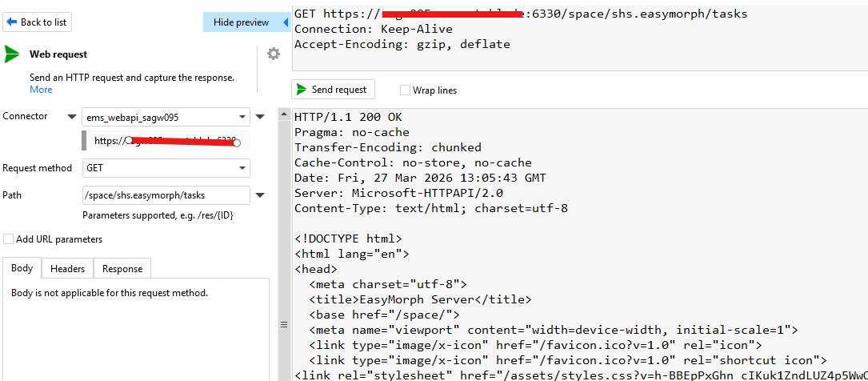The image size is (868, 381).
Task: Click into the Path input field
Action: point(165,195)
